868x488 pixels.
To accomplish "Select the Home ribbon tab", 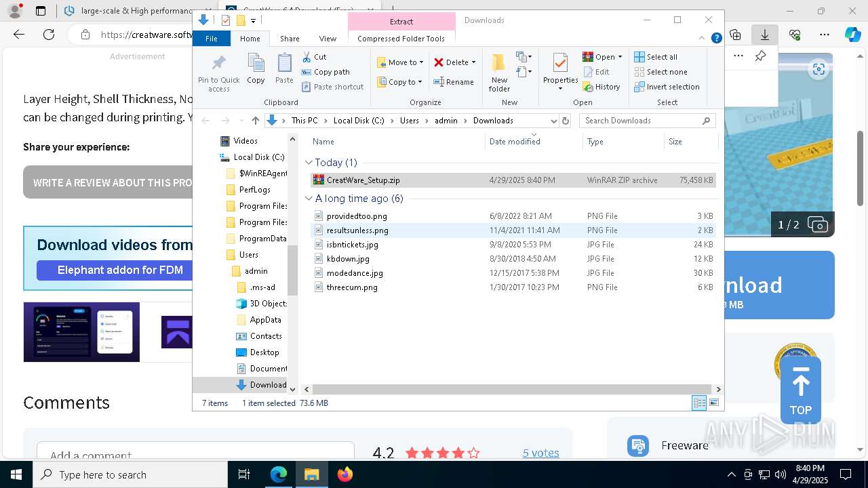I will pos(250,39).
